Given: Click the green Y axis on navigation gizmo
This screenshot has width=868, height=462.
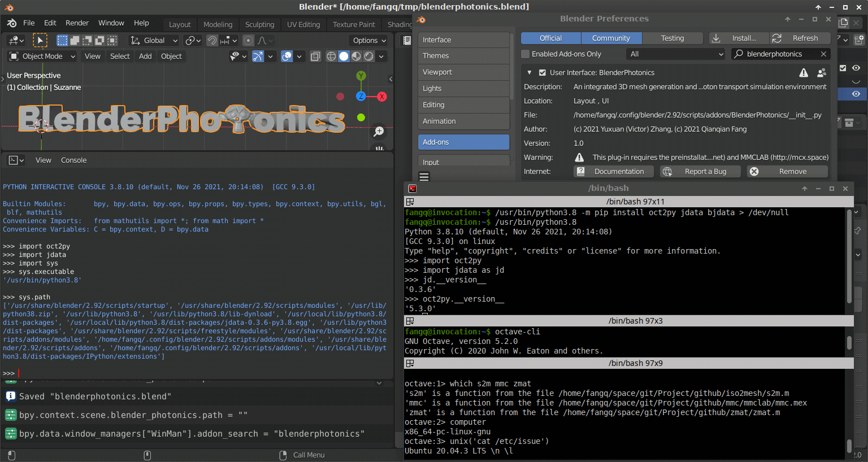Looking at the screenshot, I should 361,76.
